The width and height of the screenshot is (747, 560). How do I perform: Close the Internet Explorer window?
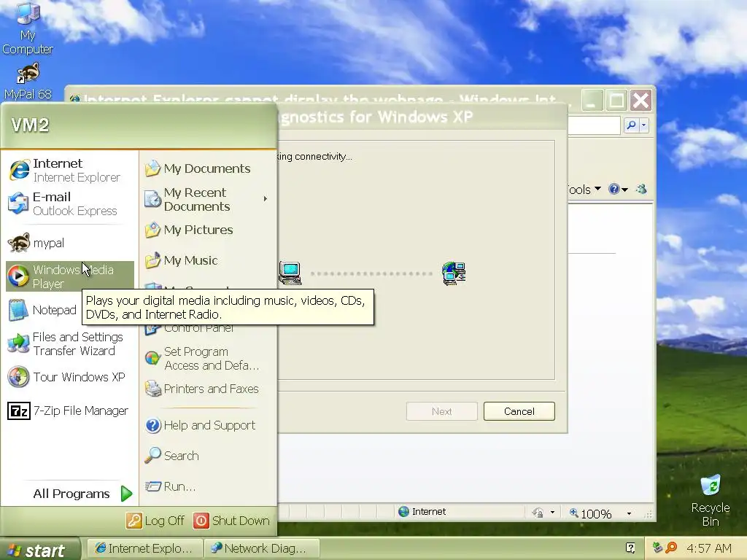tap(640, 101)
